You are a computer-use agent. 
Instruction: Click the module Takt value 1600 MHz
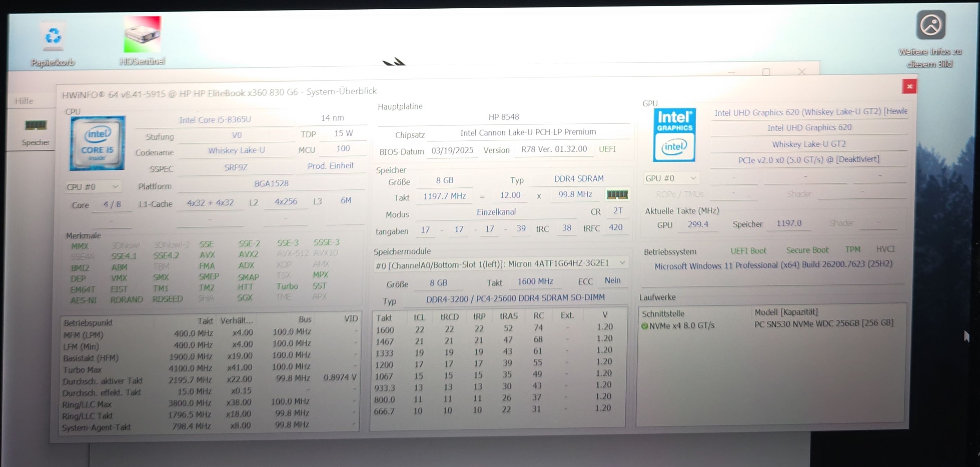[535, 281]
